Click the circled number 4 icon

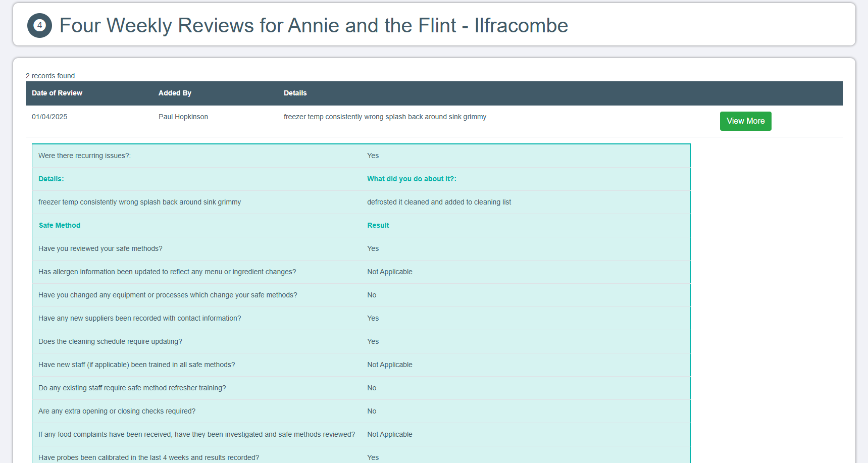pos(39,25)
